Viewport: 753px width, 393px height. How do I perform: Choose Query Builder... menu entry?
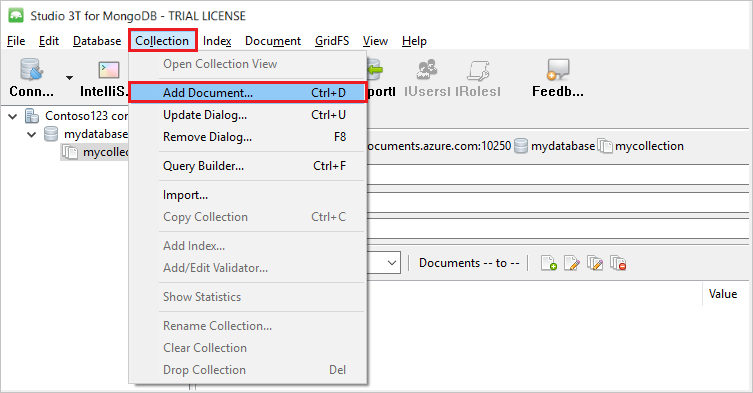tap(248, 166)
